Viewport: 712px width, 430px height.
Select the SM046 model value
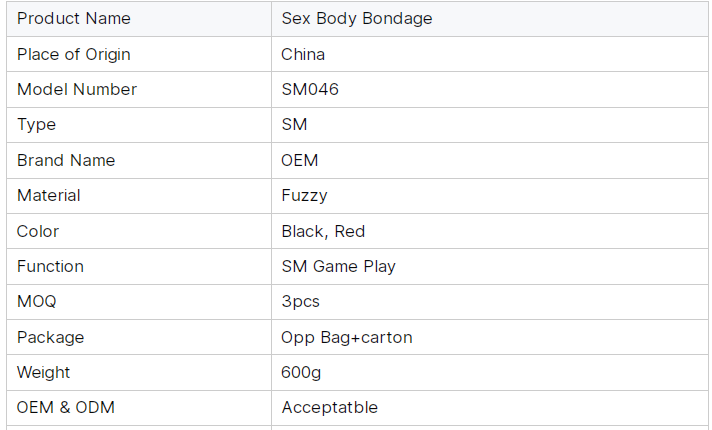tap(310, 89)
